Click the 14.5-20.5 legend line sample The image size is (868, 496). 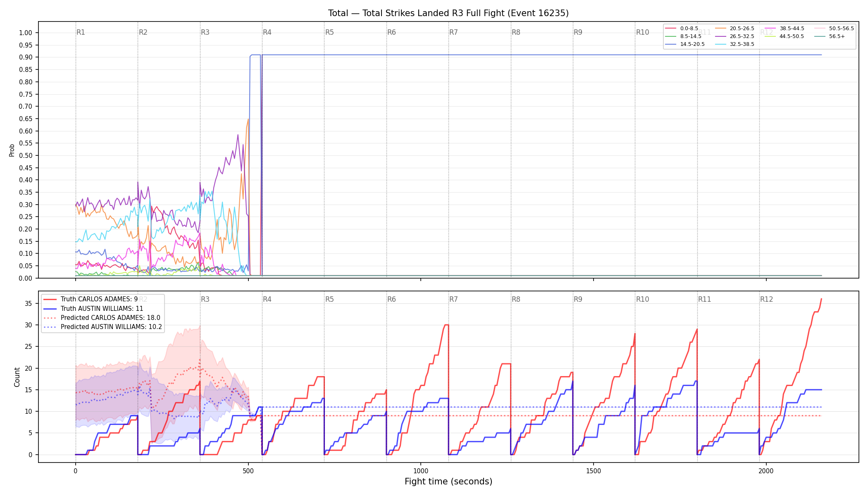click(671, 44)
